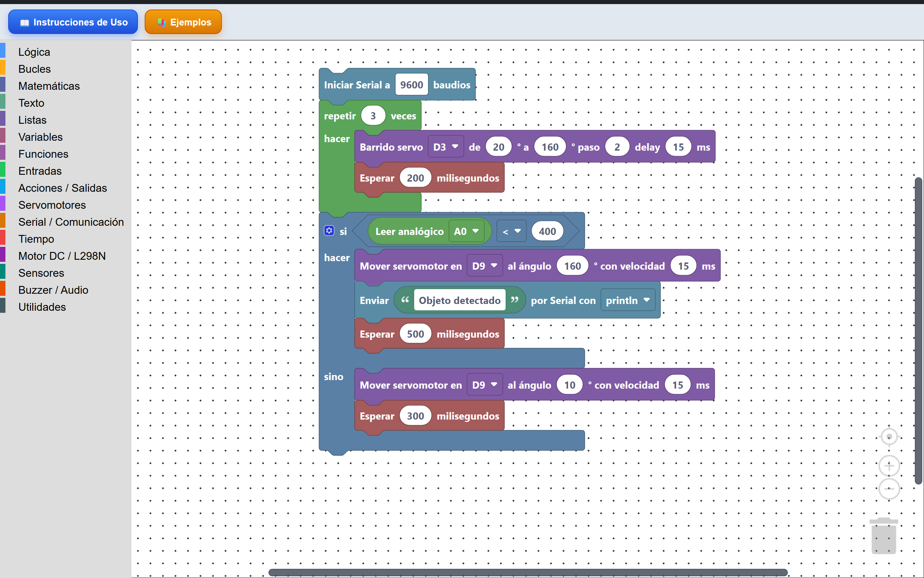Edit Esperar 300 milisegundos value
924x578 pixels.
pos(415,415)
